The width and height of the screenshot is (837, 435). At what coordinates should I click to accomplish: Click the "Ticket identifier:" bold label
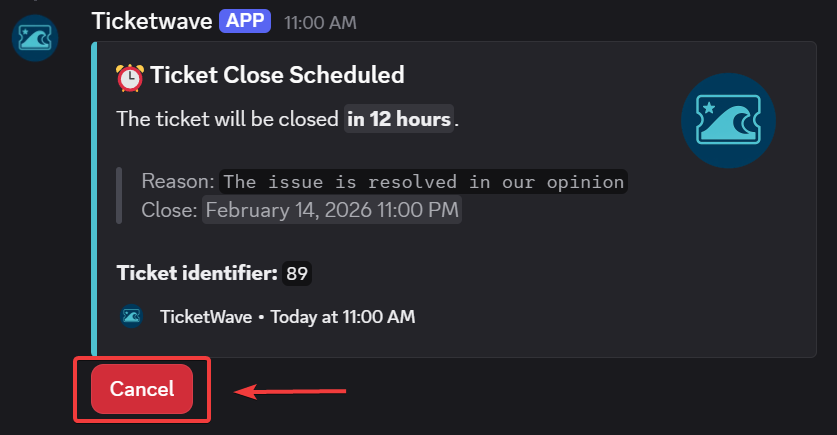[x=197, y=273]
